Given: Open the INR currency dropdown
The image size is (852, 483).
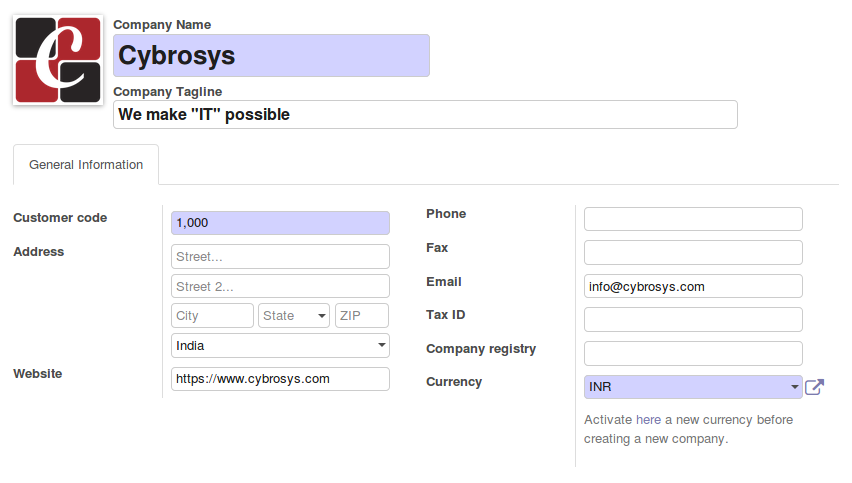Looking at the screenshot, I should click(693, 387).
